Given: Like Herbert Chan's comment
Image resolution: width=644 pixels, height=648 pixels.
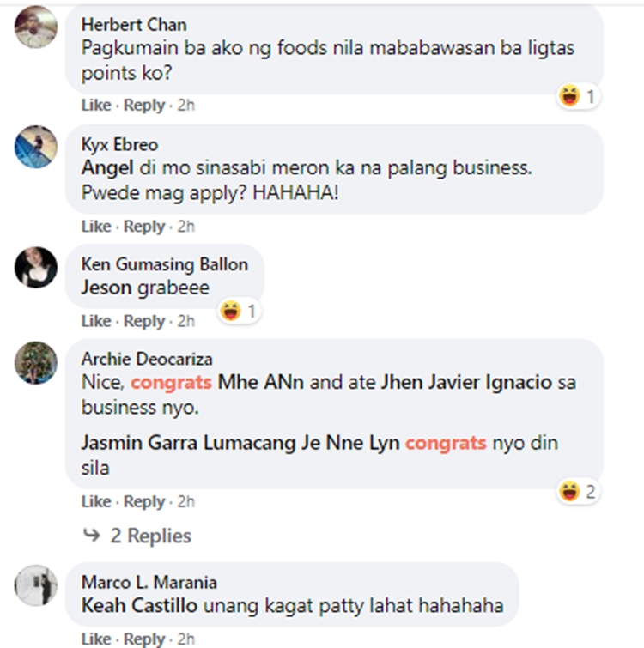Looking at the screenshot, I should [x=96, y=105].
